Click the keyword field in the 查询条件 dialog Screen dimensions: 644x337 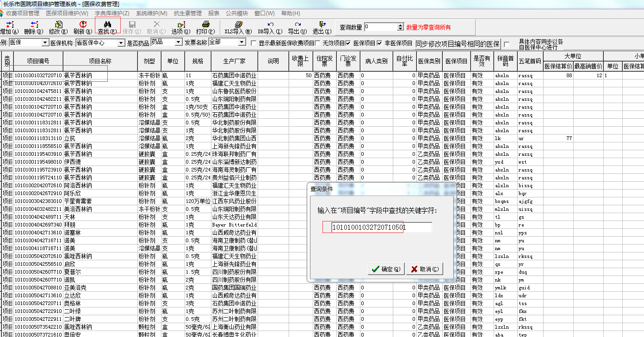381,227
